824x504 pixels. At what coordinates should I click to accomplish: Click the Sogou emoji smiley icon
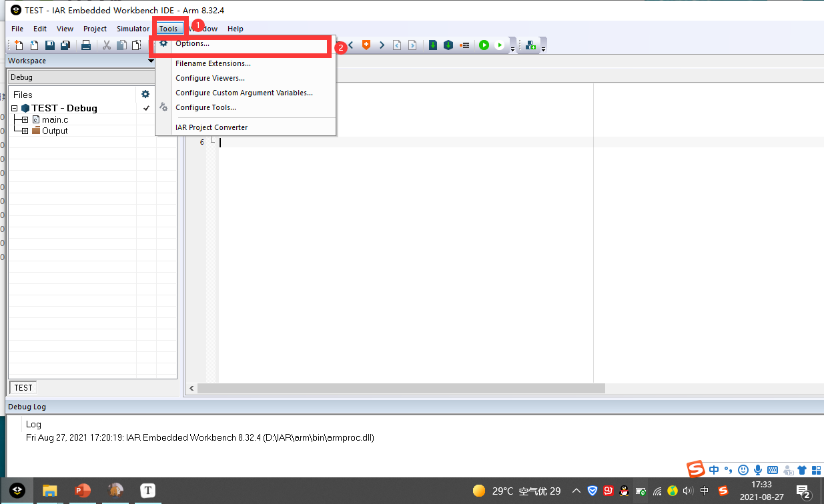pyautogui.click(x=743, y=469)
